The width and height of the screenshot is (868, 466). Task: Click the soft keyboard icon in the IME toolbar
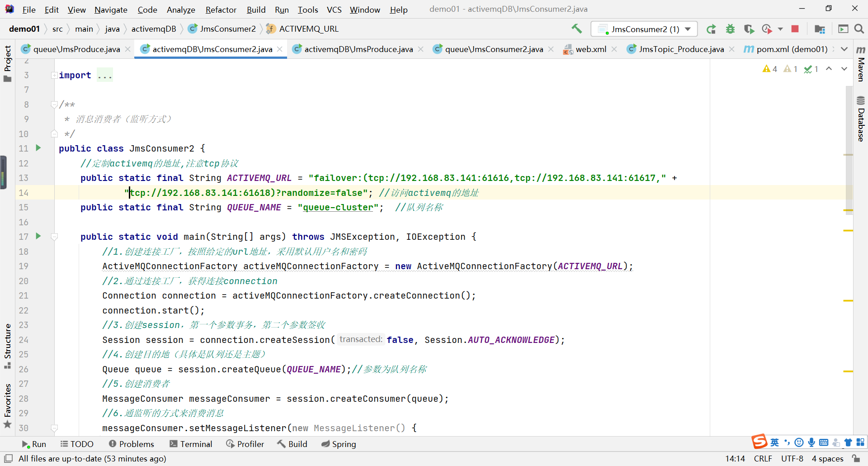pos(824,442)
